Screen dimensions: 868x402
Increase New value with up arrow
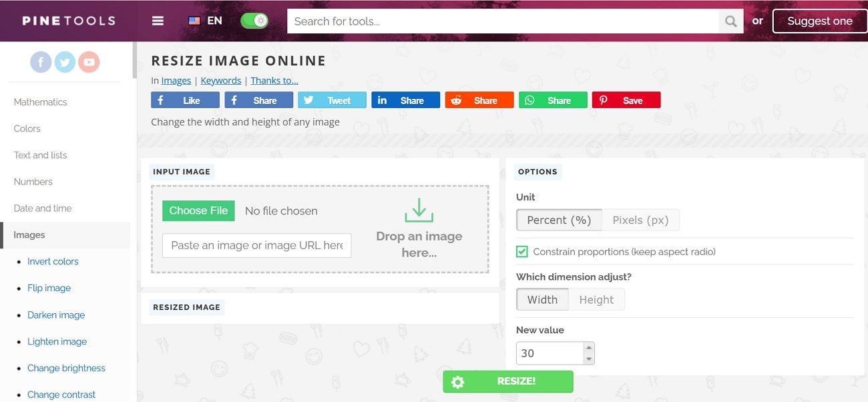588,348
